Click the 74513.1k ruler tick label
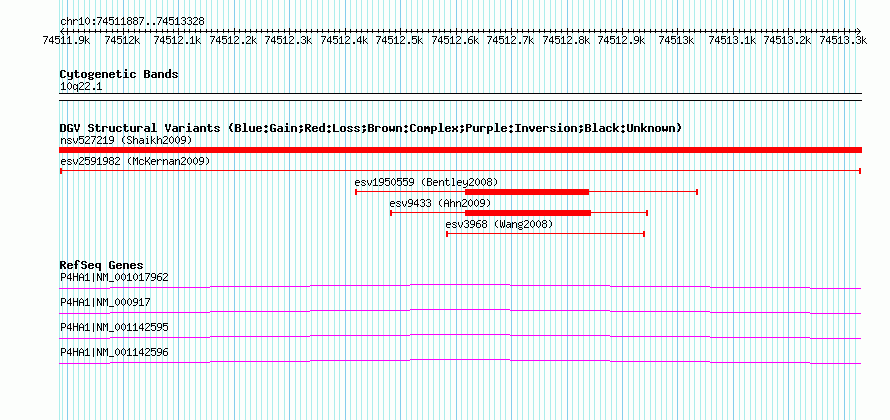The width and height of the screenshot is (890, 420). point(733,40)
